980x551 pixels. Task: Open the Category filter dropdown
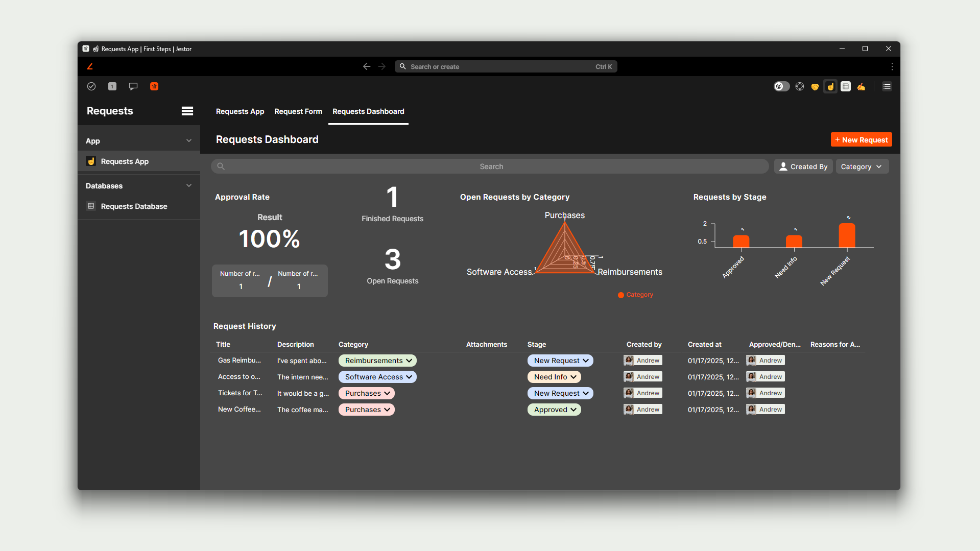click(862, 166)
